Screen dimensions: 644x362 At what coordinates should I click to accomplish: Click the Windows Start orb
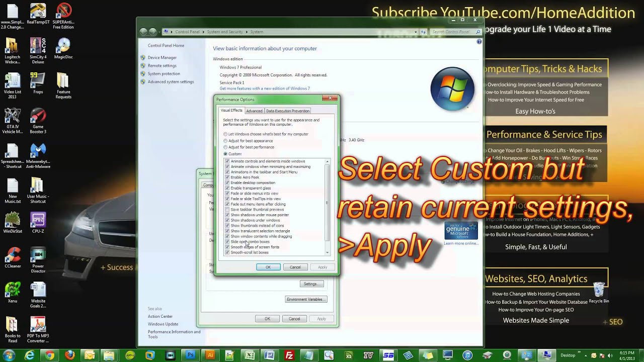click(x=9, y=355)
